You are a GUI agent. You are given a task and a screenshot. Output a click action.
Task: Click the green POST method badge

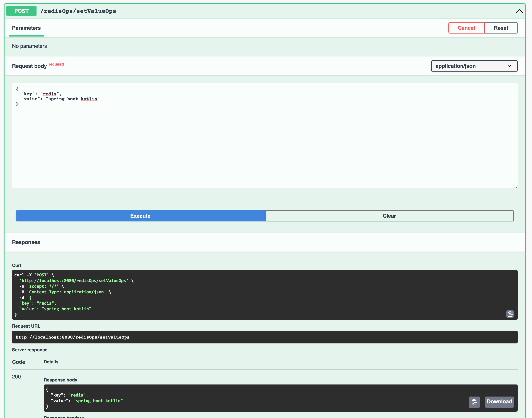click(x=21, y=11)
